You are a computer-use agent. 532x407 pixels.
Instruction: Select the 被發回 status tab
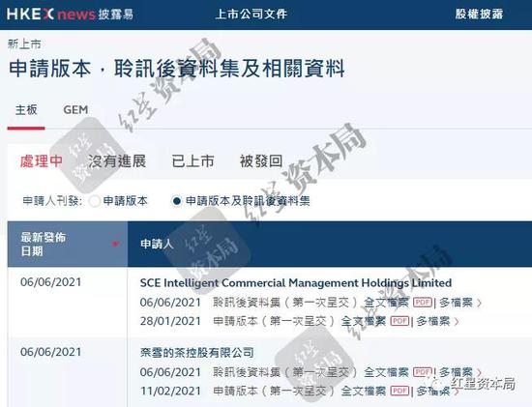261,161
